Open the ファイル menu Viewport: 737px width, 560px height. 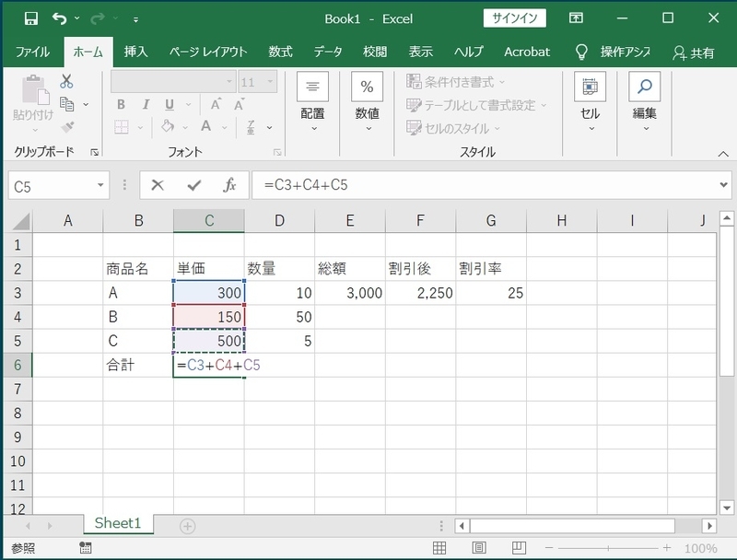coord(33,52)
